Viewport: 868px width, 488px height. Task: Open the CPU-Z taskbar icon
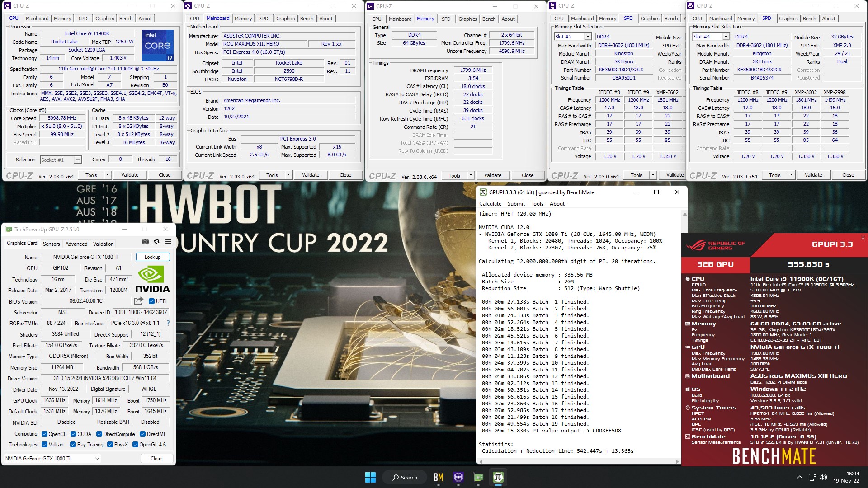pyautogui.click(x=458, y=477)
